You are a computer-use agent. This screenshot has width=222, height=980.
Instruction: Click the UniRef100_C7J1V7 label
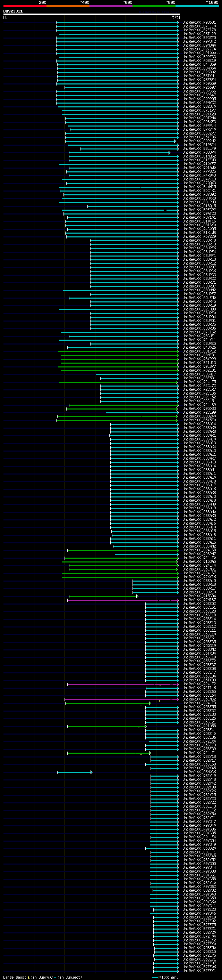point(199,110)
